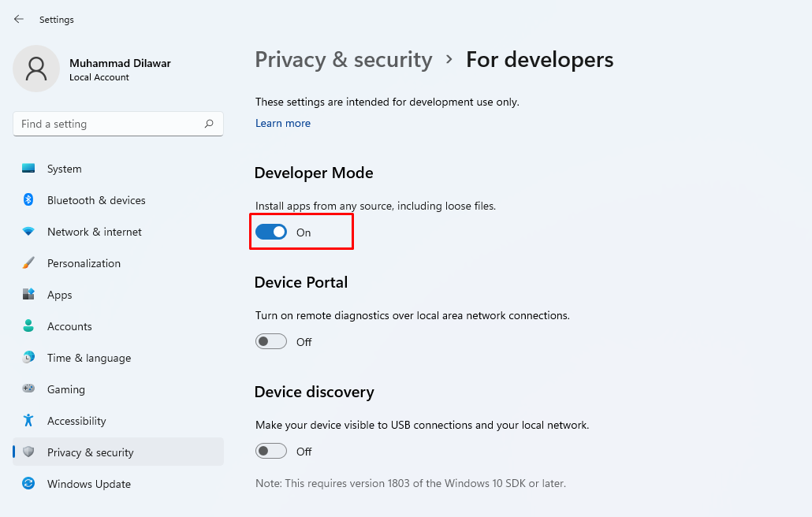The image size is (812, 517).
Task: Click the Accessibility figure icon
Action: [28, 420]
